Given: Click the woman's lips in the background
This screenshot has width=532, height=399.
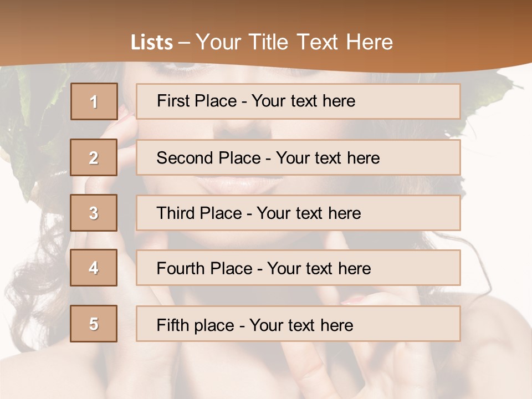Looking at the screenshot, I should (x=244, y=184).
